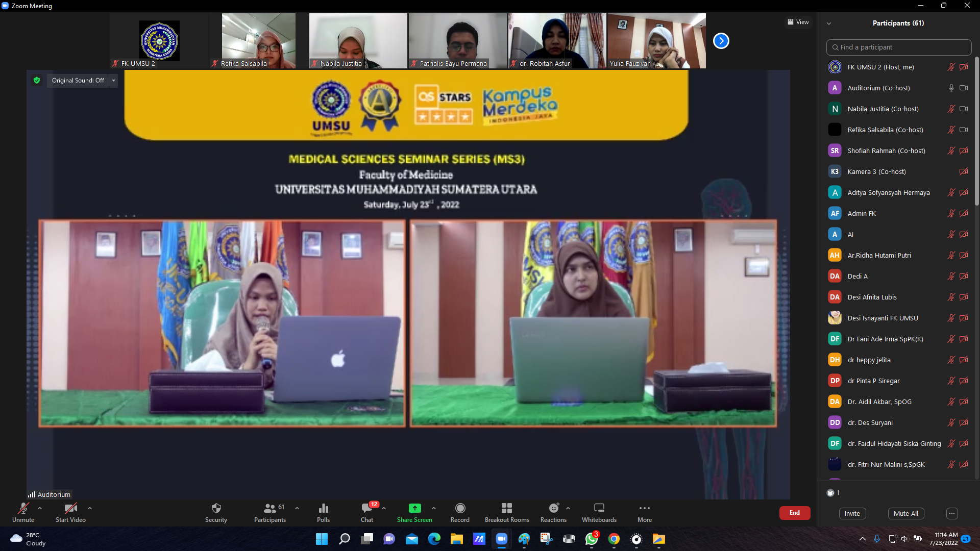Viewport: 980px width, 551px height.
Task: Expand Reactions options arrow
Action: tap(568, 508)
